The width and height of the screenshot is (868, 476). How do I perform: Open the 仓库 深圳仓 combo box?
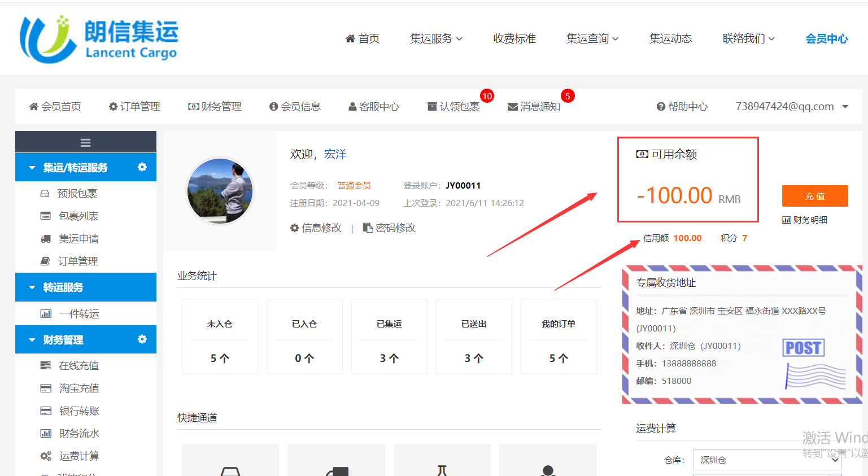pyautogui.click(x=767, y=460)
